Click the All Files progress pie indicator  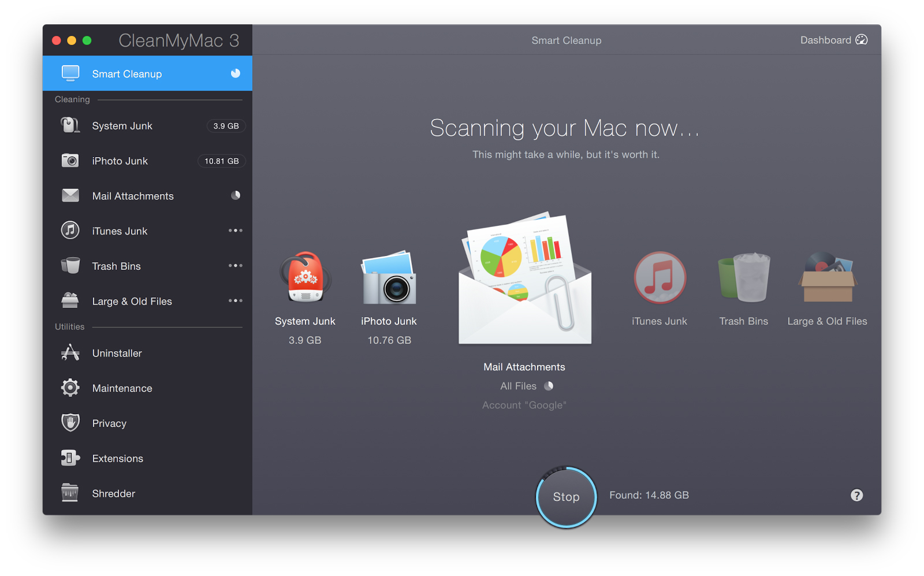[x=549, y=386]
